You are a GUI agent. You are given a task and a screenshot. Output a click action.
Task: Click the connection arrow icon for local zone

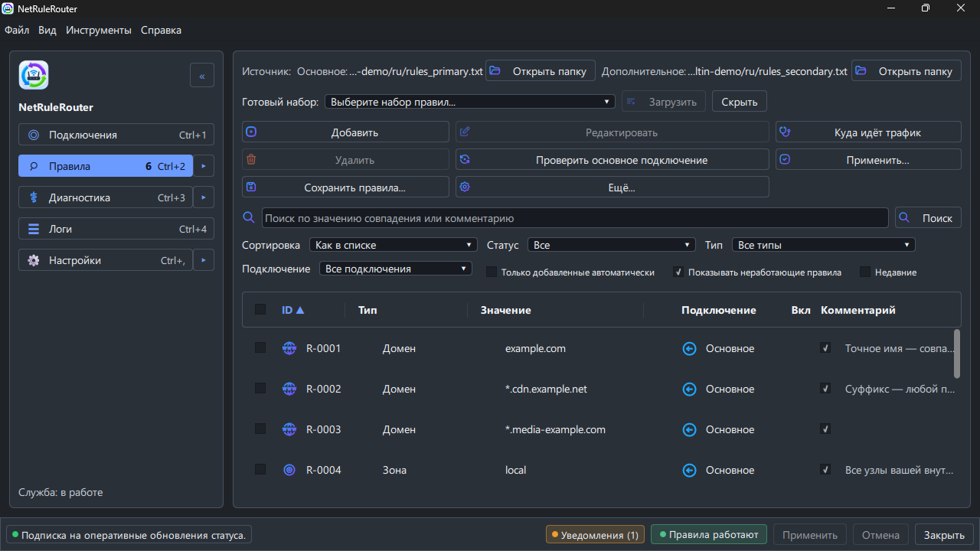689,470
